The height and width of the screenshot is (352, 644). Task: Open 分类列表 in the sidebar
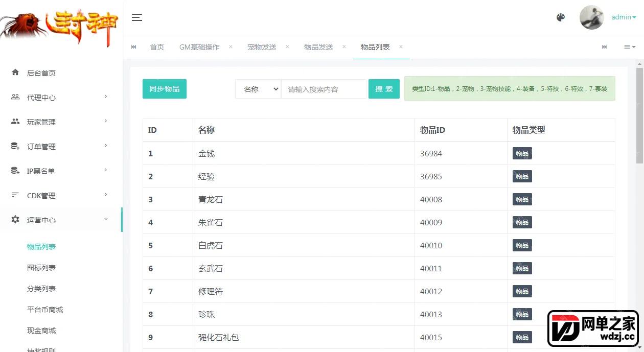[41, 289]
